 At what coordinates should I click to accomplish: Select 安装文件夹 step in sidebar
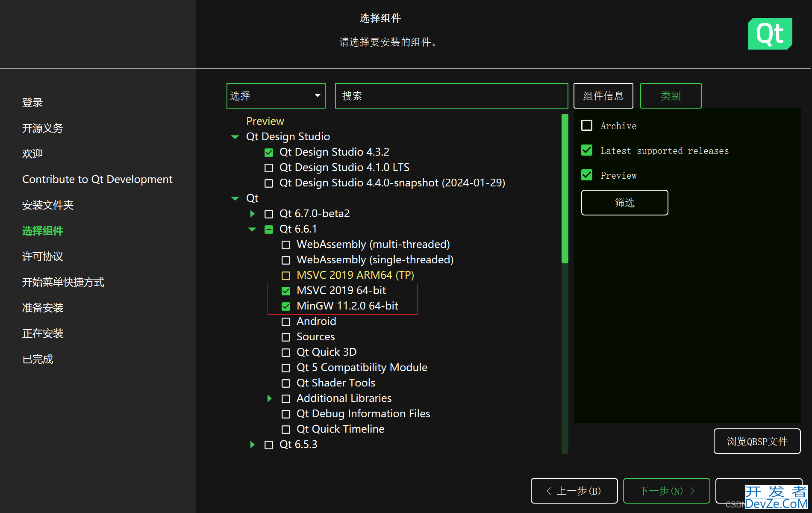pos(48,205)
